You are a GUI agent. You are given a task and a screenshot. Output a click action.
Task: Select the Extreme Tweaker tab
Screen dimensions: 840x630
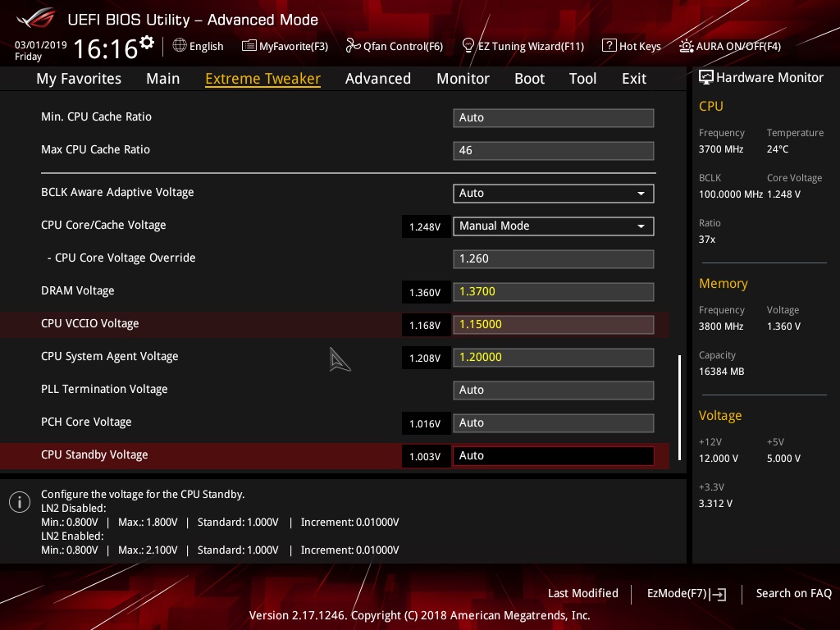coord(263,79)
